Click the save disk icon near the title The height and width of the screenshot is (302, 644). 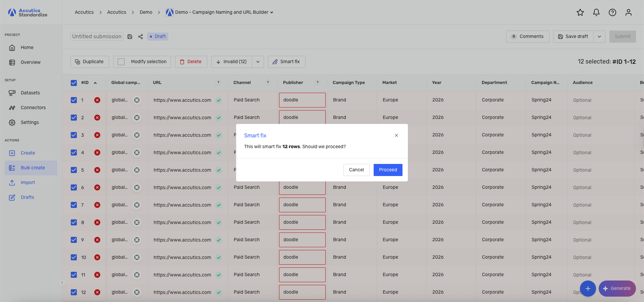pyautogui.click(x=130, y=37)
